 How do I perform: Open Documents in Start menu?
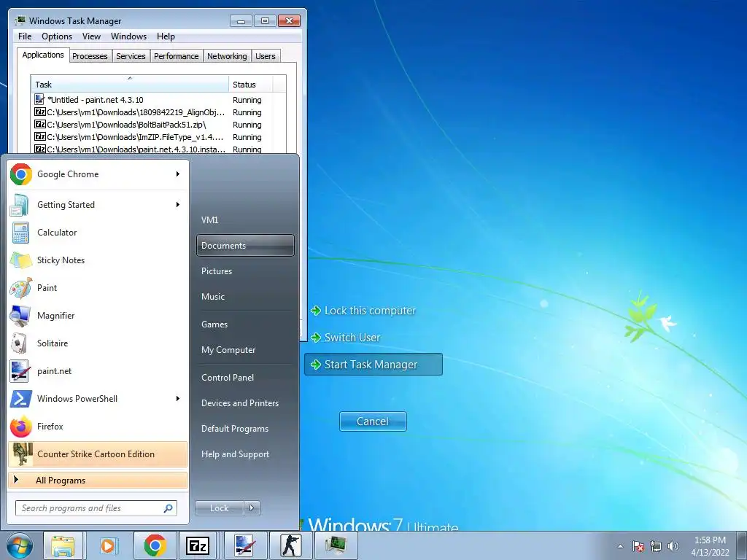click(x=245, y=245)
